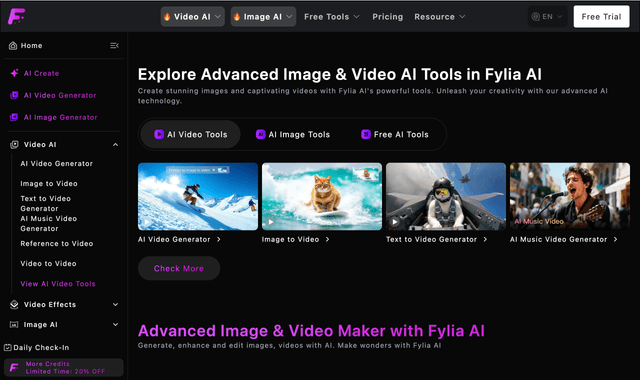Open the snowboarder thumbnail image
Viewport: 640px width, 380px height.
pyautogui.click(x=198, y=196)
